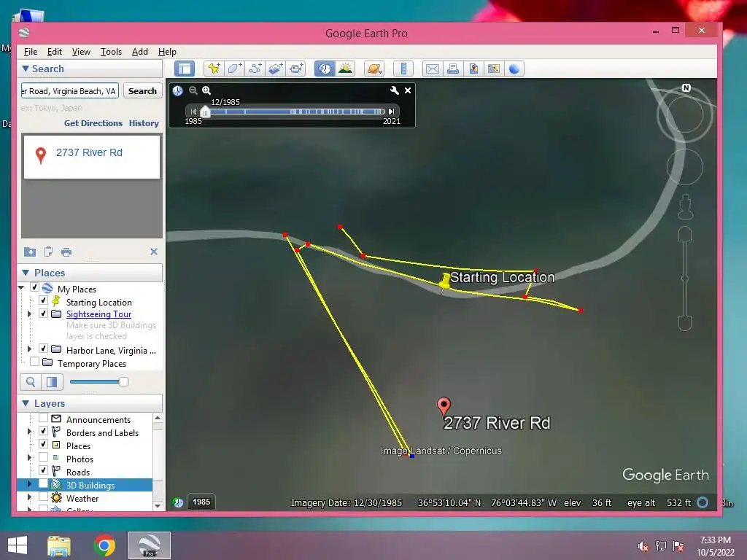Screen dimensions: 747x560
Task: Click the Places opacity slider handle
Action: pyautogui.click(x=123, y=381)
